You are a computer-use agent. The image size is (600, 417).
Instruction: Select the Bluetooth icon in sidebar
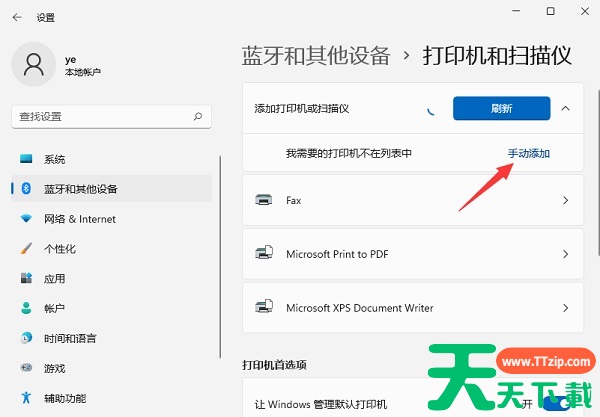(x=26, y=188)
